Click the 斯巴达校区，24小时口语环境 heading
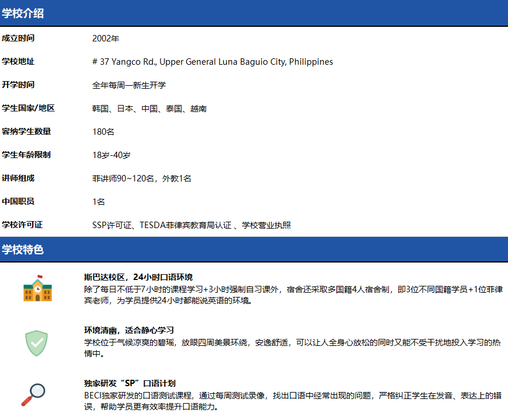 click(138, 277)
